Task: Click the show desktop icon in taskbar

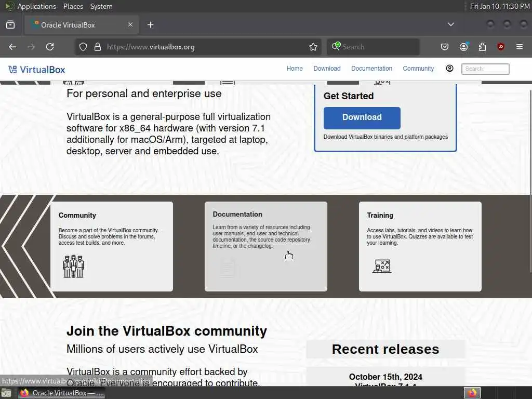Action: 6,393
